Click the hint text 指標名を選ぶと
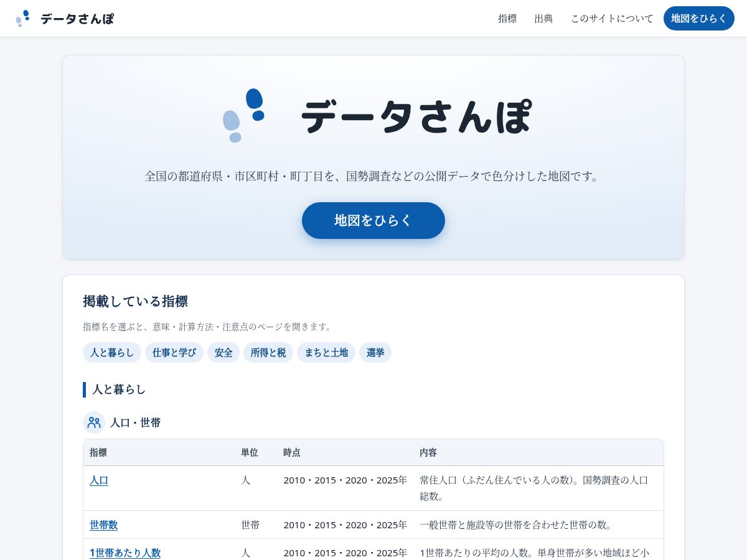 coord(209,327)
